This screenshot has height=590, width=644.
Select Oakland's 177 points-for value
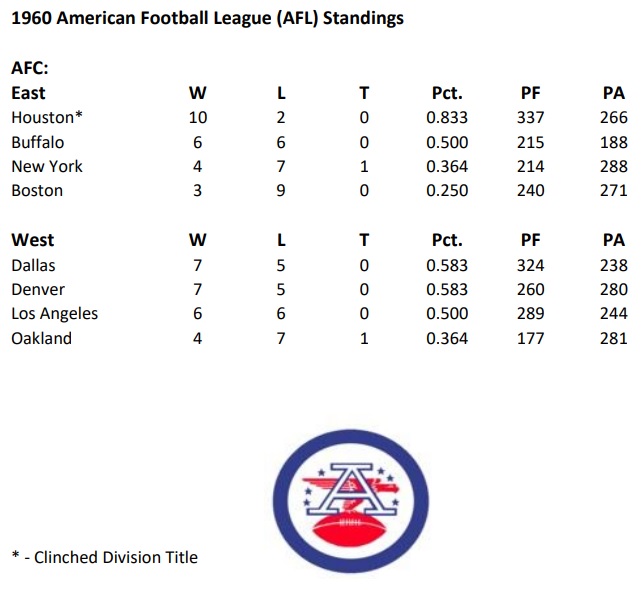click(531, 338)
